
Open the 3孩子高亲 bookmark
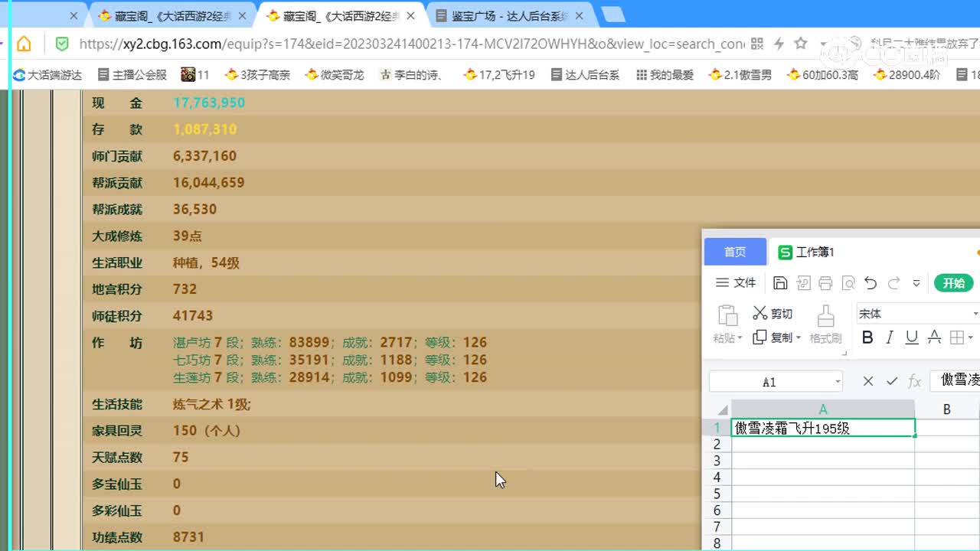(x=257, y=74)
